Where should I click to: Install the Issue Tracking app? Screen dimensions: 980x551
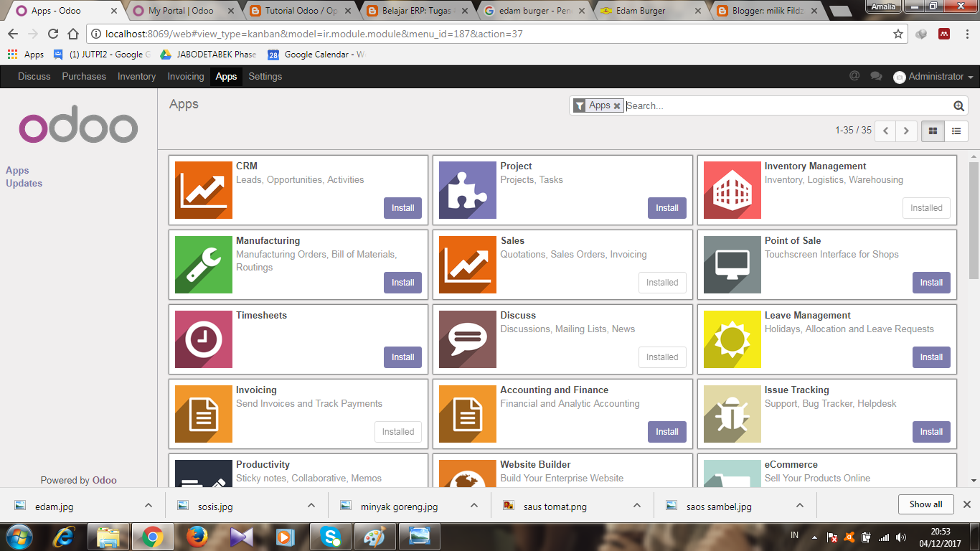point(931,432)
